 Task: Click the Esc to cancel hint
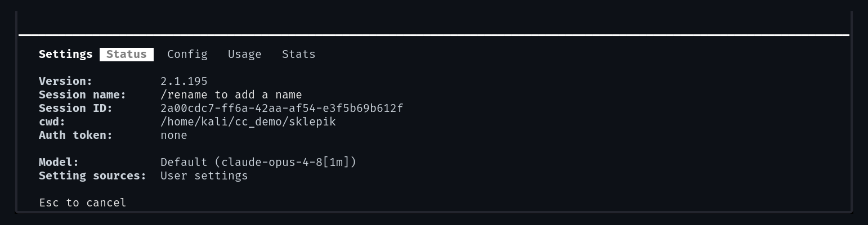(x=83, y=203)
